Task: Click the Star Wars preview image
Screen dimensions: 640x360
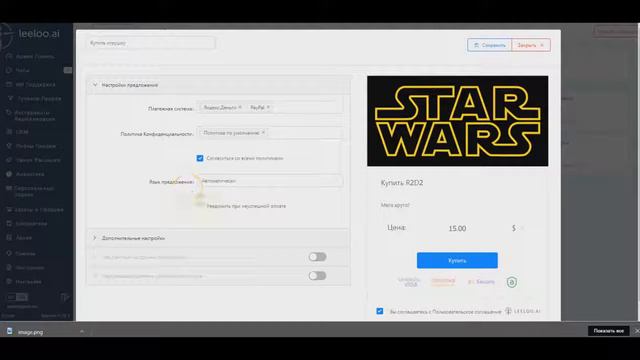Action: pyautogui.click(x=458, y=121)
